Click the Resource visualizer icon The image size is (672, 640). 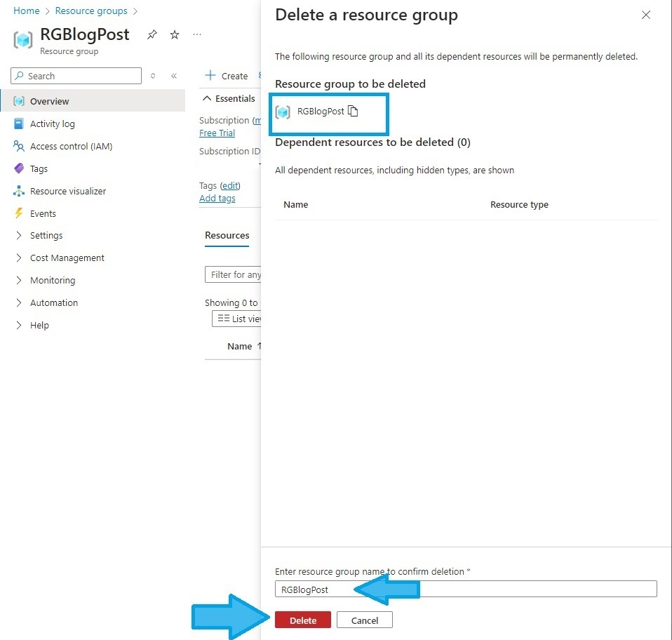(x=19, y=191)
